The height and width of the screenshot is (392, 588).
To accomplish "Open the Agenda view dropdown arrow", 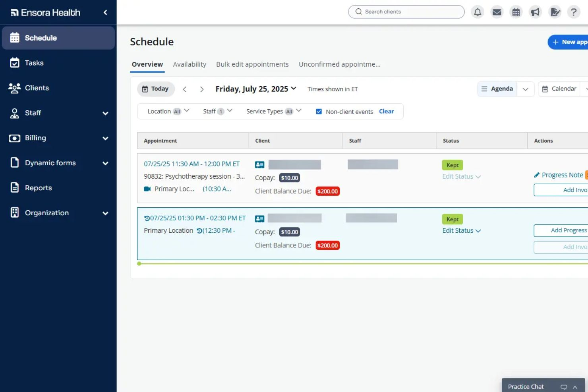I will click(x=525, y=89).
